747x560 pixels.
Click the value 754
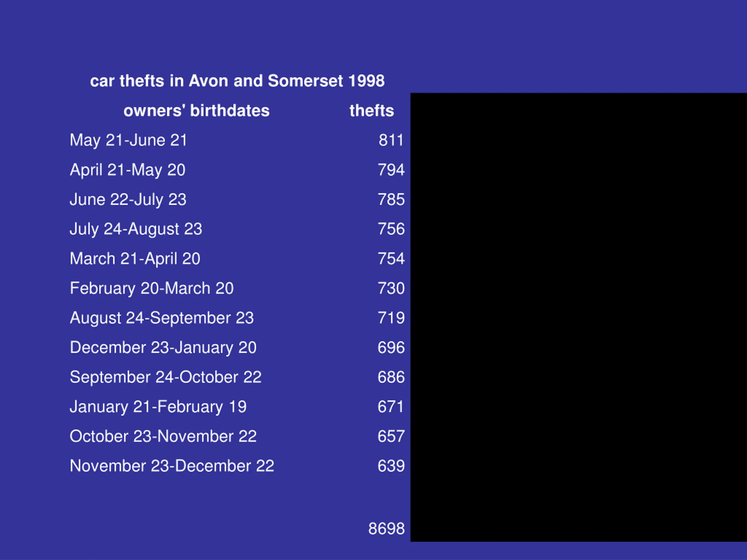[391, 259]
